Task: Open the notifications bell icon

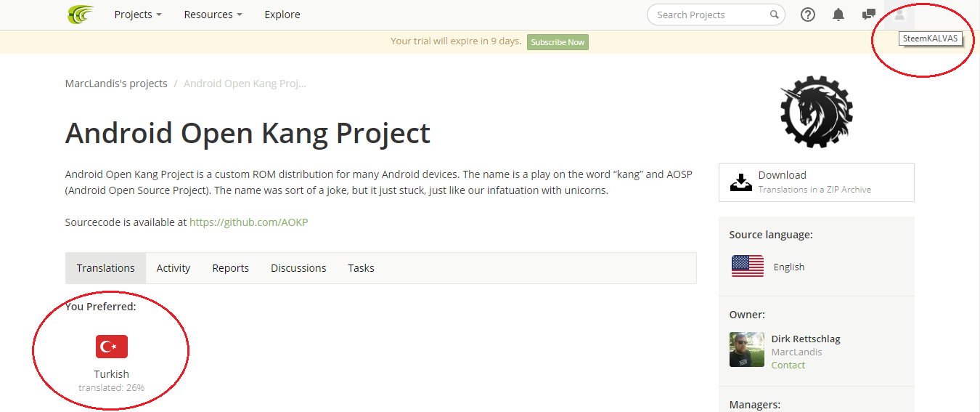Action: (x=838, y=15)
